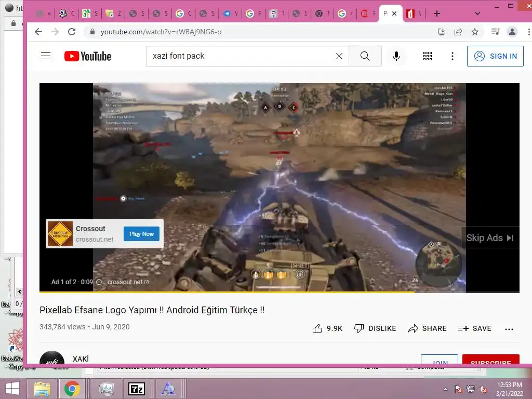Open the Chrome profile avatar
Viewport: 532px width, 399px height.
tap(512, 32)
